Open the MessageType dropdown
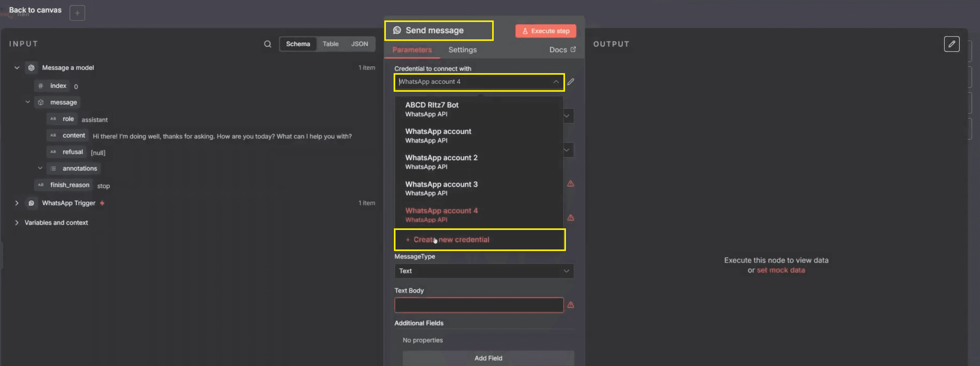This screenshot has width=980, height=366. pos(483,271)
